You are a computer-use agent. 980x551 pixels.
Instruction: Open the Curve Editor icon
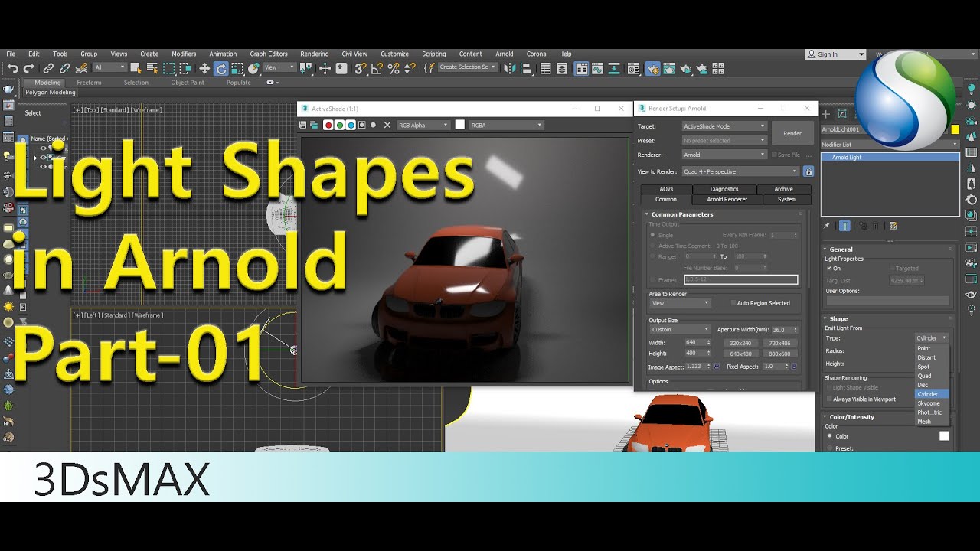click(597, 69)
